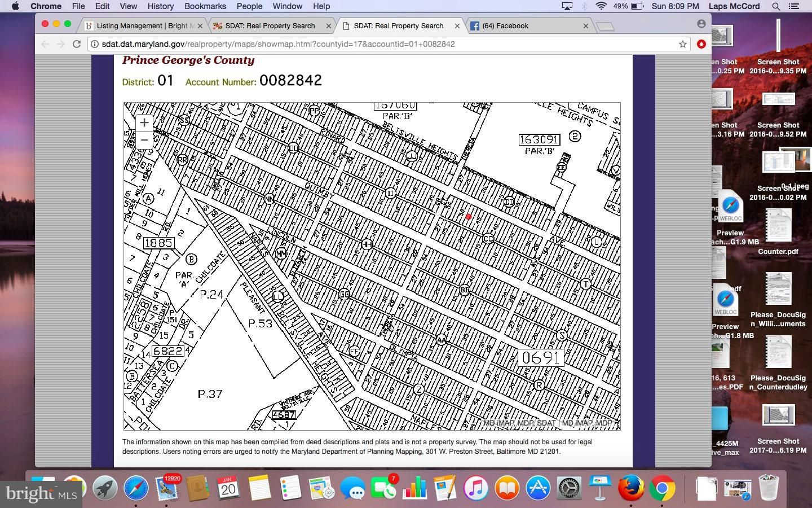Open App Store from the dock
Image resolution: width=812 pixels, height=508 pixels.
point(538,488)
